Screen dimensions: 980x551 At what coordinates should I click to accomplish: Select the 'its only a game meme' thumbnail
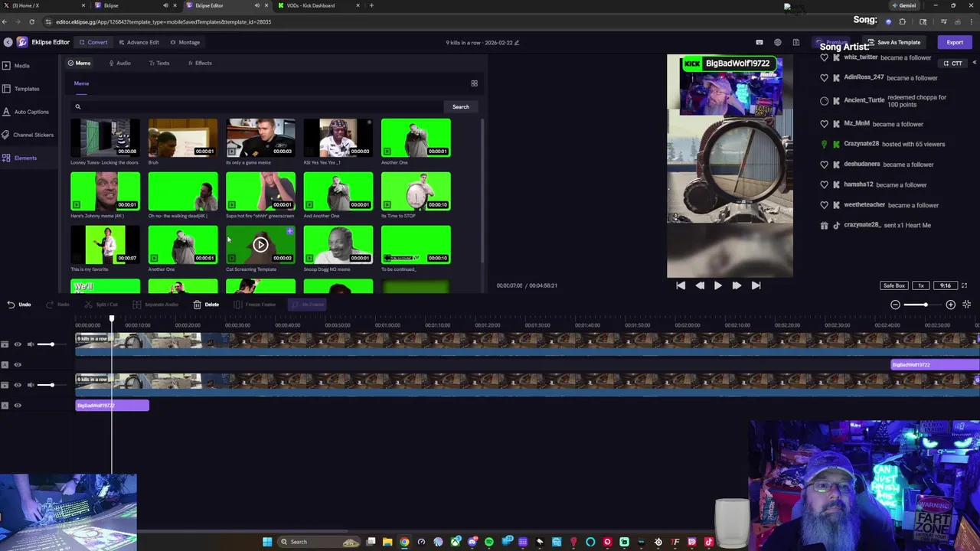pyautogui.click(x=260, y=138)
